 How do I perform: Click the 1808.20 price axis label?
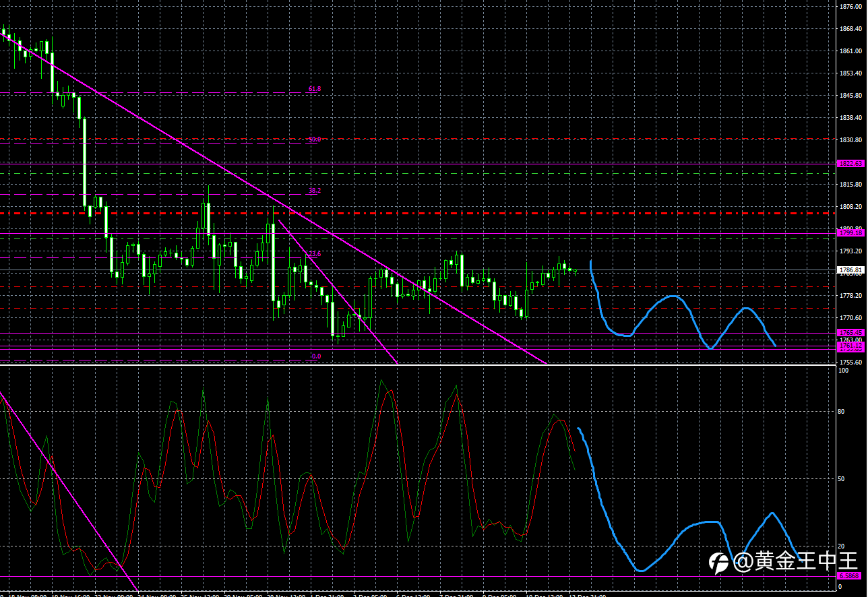pos(850,207)
